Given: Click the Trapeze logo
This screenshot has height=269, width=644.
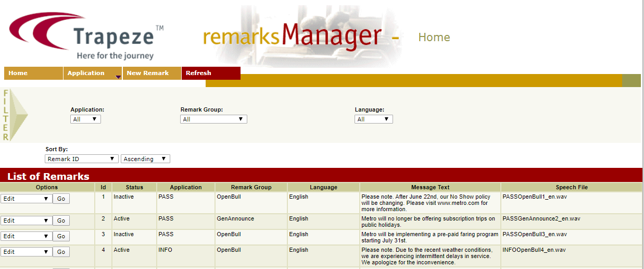Looking at the screenshot, I should coord(86,36).
